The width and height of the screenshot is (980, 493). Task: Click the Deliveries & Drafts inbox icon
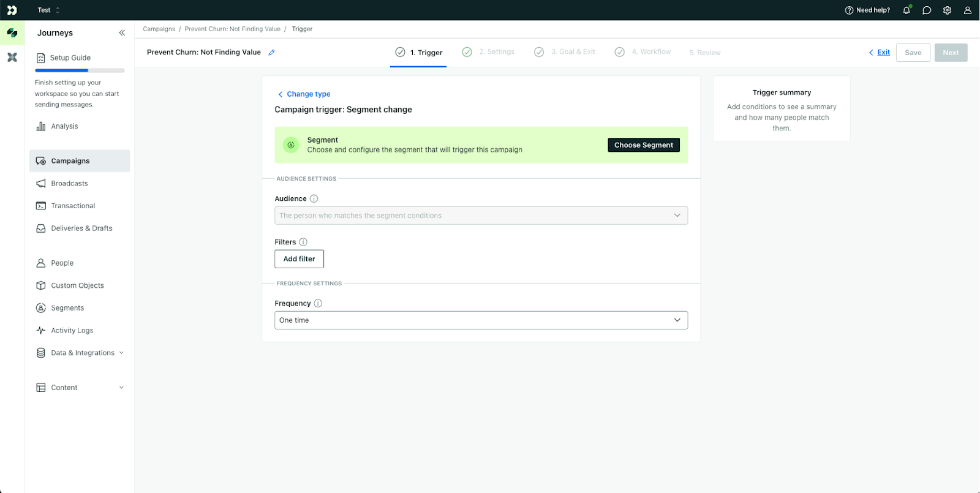tap(41, 228)
